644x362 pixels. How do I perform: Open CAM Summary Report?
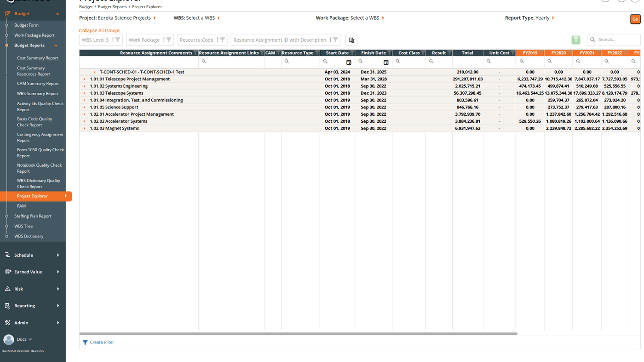tap(38, 84)
